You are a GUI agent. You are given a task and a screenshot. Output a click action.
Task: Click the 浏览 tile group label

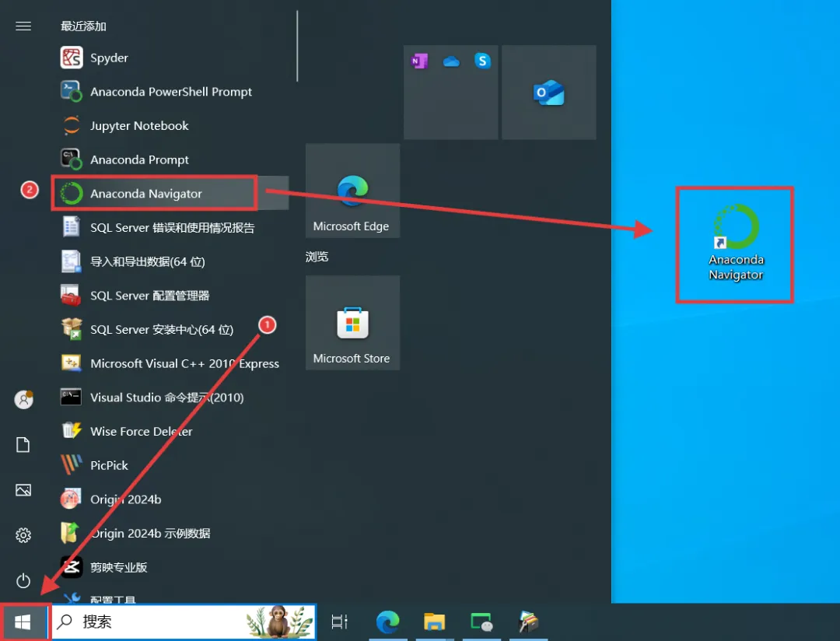tap(317, 257)
